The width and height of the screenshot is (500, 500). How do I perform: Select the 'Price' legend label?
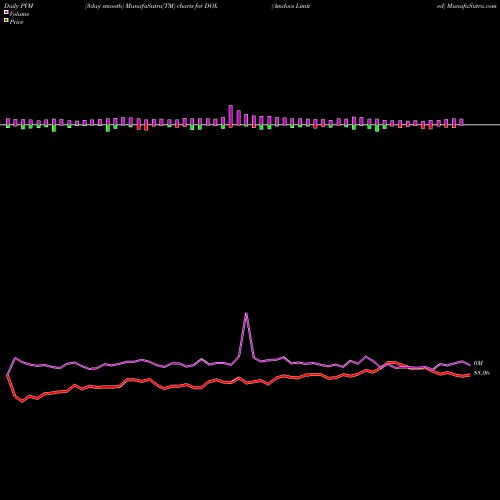[16, 22]
